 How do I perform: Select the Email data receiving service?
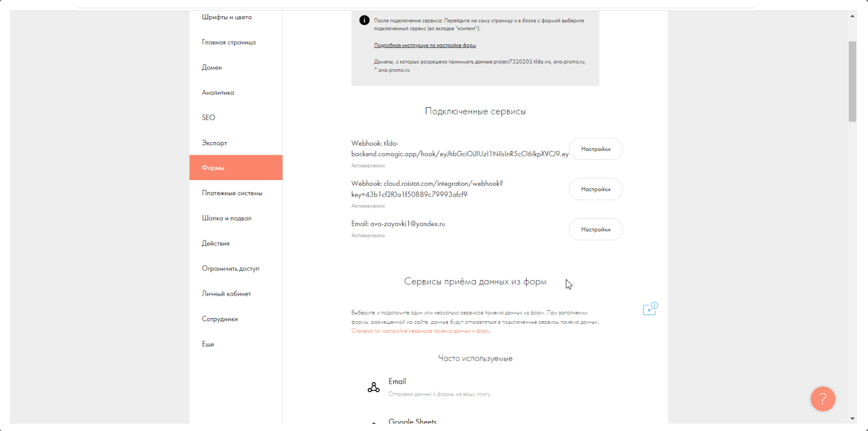[x=397, y=382]
